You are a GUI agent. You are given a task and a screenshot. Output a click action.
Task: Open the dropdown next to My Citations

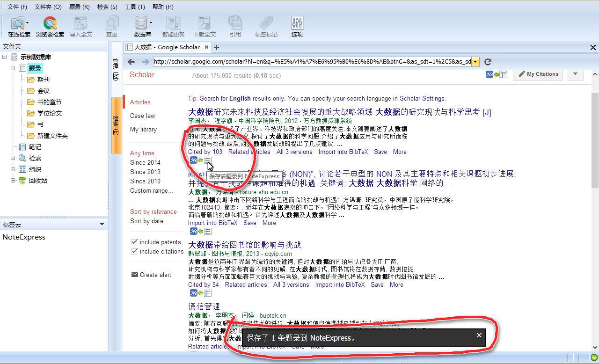[x=575, y=74]
